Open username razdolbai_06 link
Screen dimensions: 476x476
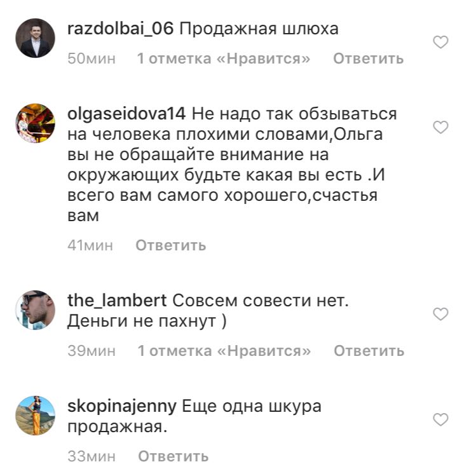(120, 29)
